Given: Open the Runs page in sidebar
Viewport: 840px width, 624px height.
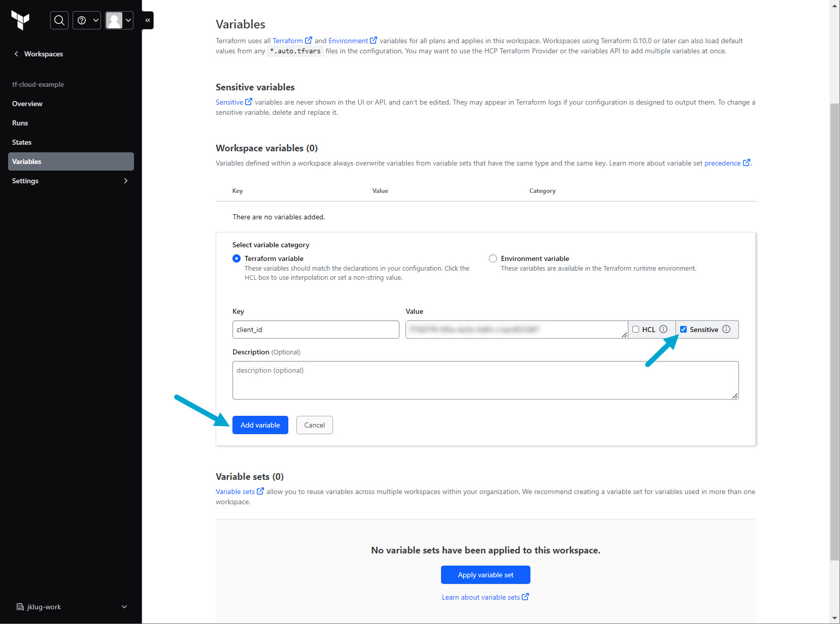Looking at the screenshot, I should pyautogui.click(x=20, y=123).
